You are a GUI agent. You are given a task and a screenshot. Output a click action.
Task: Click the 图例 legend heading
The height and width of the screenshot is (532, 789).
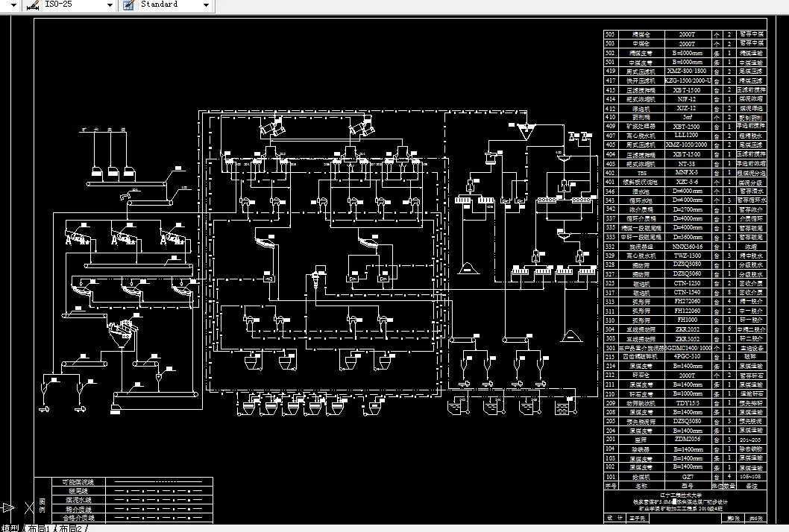tap(43, 505)
